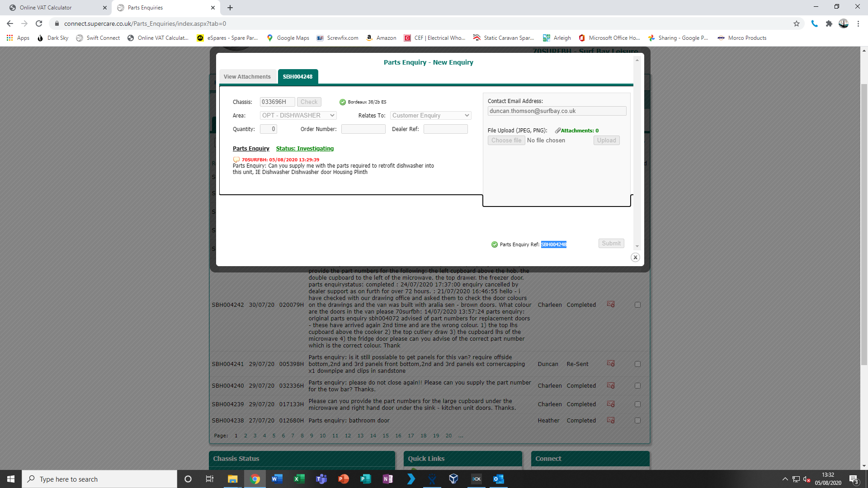The image size is (868, 488).
Task: Click the Contact Email Address field
Action: pyautogui.click(x=557, y=111)
